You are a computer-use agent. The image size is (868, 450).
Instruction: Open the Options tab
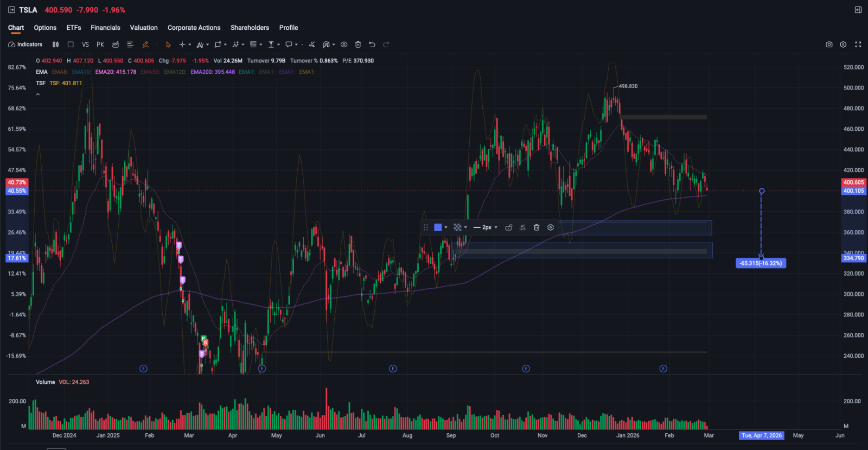coord(45,28)
